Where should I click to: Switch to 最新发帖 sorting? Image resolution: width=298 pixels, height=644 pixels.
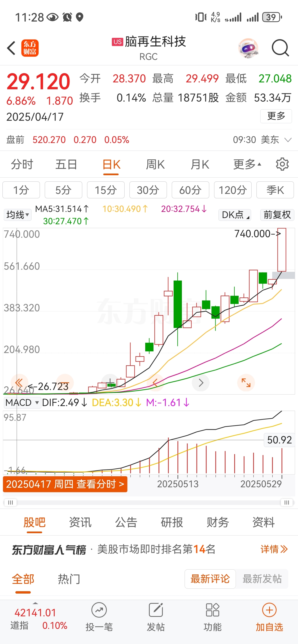pyautogui.click(x=262, y=579)
